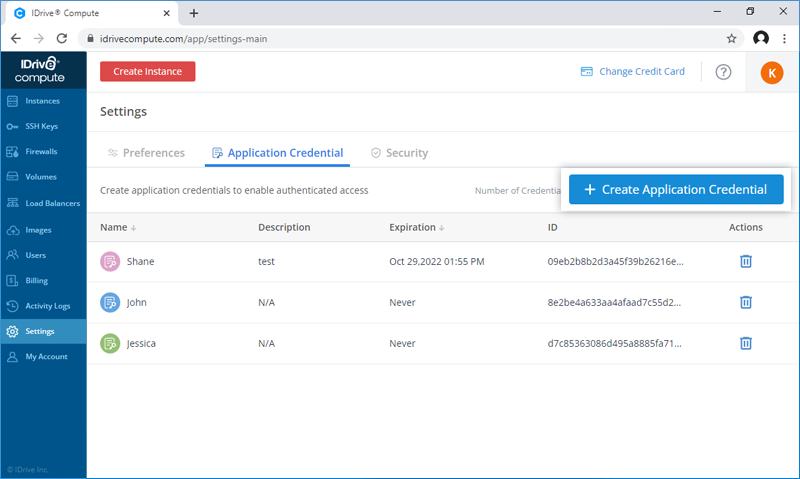
Task: Open browser profile icon
Action: 761,38
